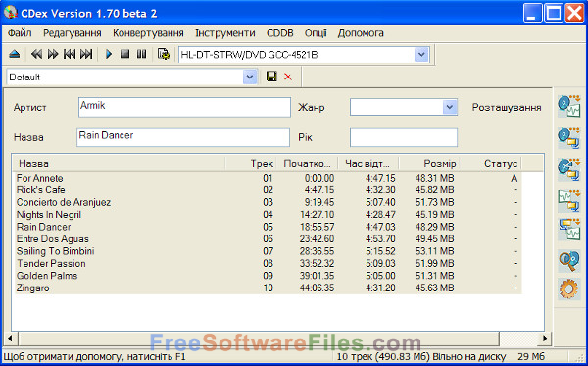This screenshot has height=366, width=588.
Task: Convert compressed audio back to WAV files
Action: pos(568,229)
